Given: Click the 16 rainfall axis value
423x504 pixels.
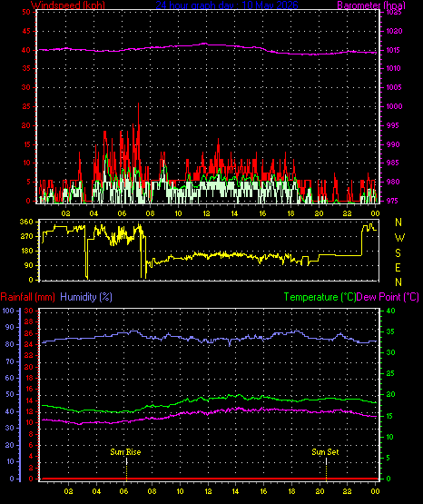Looking at the screenshot, I should pos(29,389).
